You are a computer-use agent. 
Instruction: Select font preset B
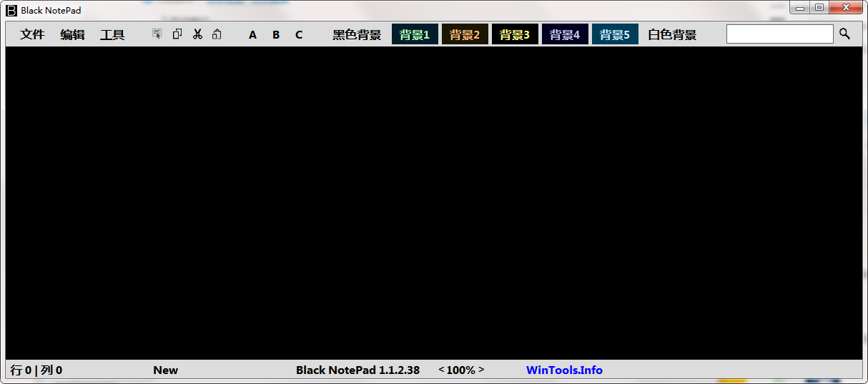[276, 35]
